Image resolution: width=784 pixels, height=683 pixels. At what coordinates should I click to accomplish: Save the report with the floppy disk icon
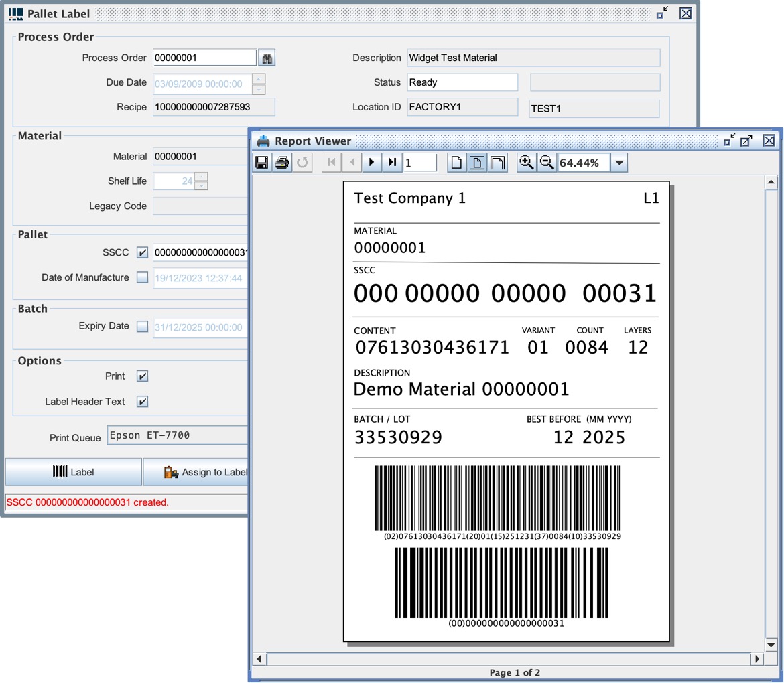tap(262, 163)
